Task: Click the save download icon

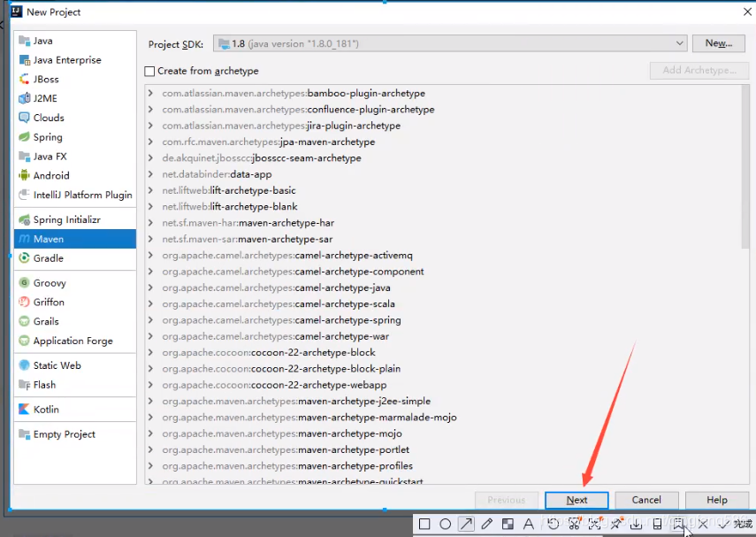Action: pos(637,524)
